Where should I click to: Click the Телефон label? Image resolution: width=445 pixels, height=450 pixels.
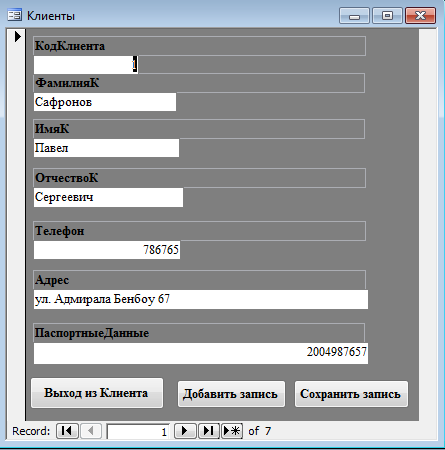199,231
